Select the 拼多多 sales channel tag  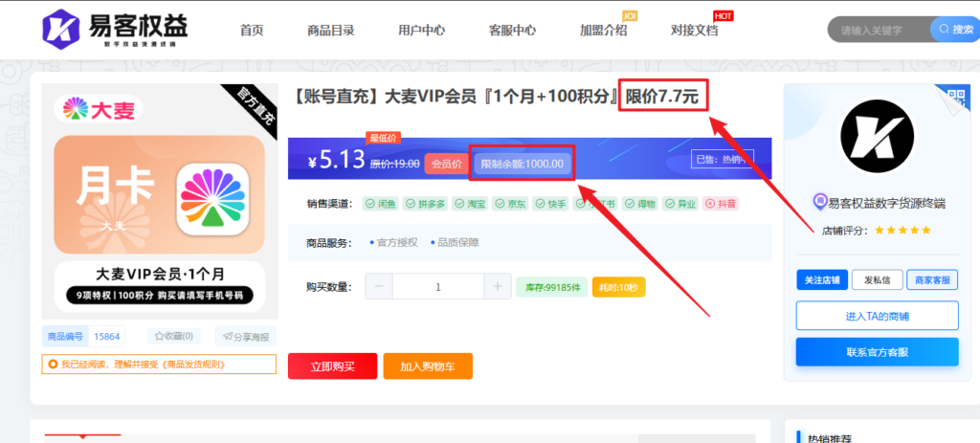(424, 204)
